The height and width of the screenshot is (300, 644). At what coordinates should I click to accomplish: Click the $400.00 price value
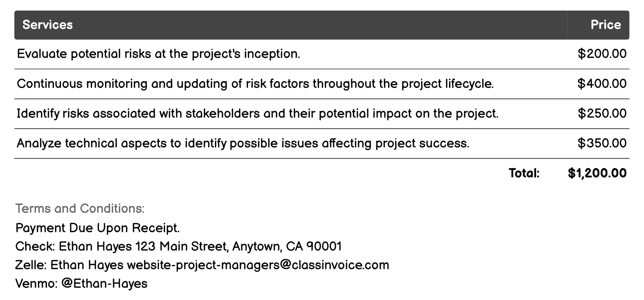[602, 84]
